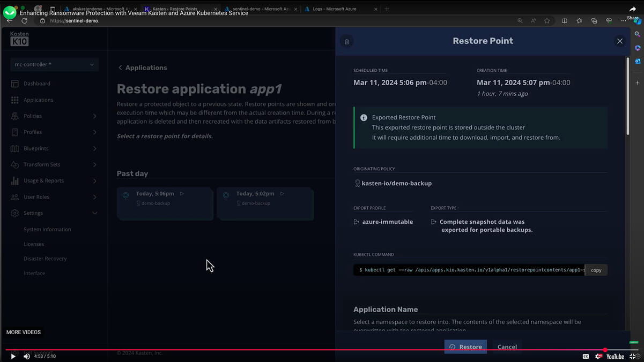This screenshot has width=644, height=362.
Task: Expand the Policies submenu
Action: [95, 116]
